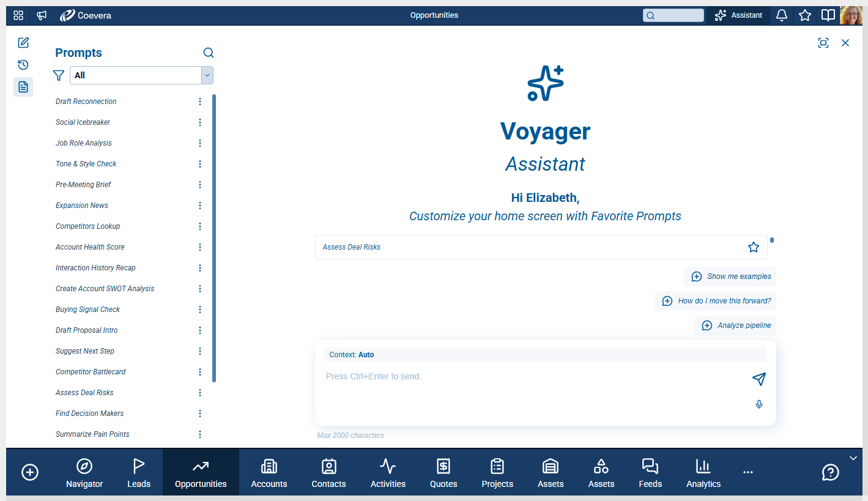Open the help book icon
Image resolution: width=868 pixels, height=501 pixels.
(828, 15)
